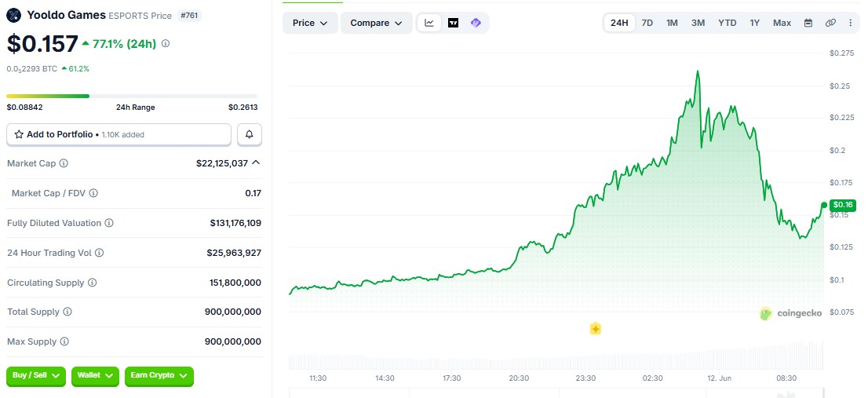Image resolution: width=868 pixels, height=398 pixels.
Task: Click the $0.157 current price text
Action: click(x=42, y=44)
